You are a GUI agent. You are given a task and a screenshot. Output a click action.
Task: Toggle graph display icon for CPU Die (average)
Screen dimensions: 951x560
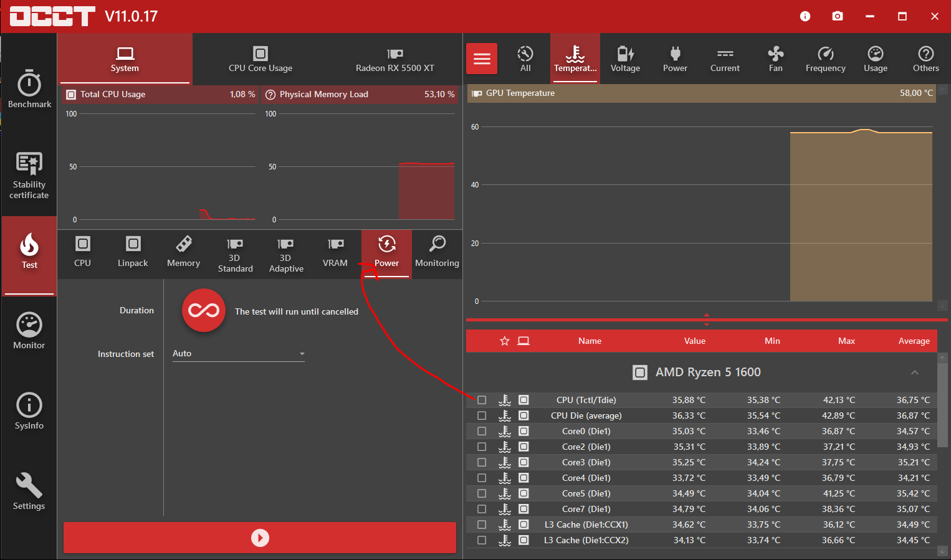(523, 415)
